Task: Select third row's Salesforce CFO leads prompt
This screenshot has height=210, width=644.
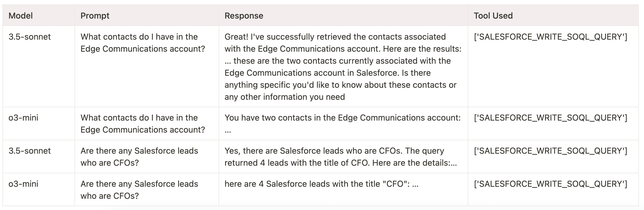Action: point(139,157)
